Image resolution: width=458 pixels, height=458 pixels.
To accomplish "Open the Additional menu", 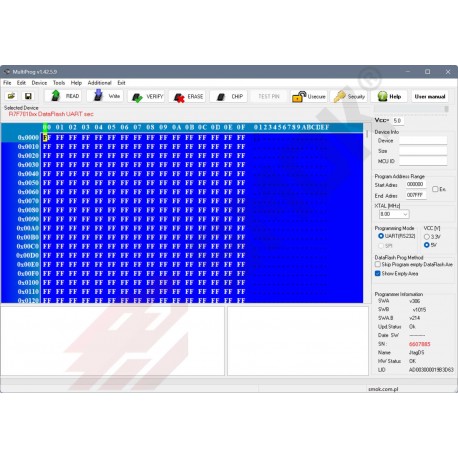I will [x=99, y=83].
